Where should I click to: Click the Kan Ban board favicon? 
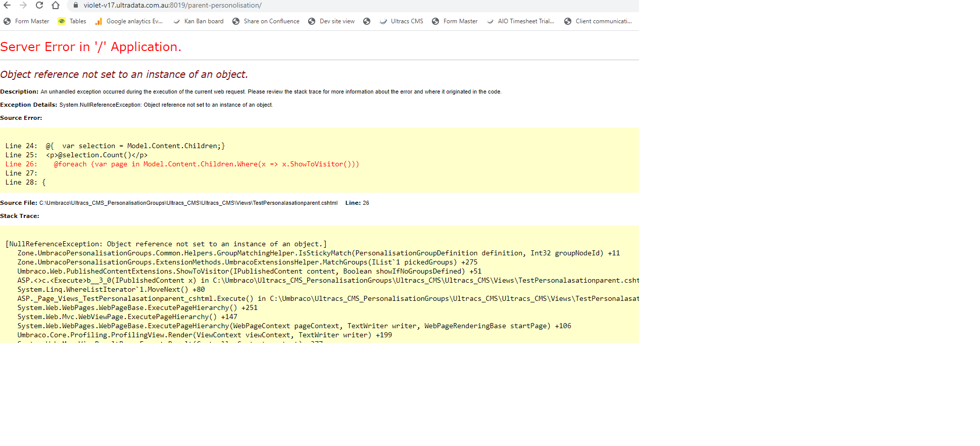point(176,21)
